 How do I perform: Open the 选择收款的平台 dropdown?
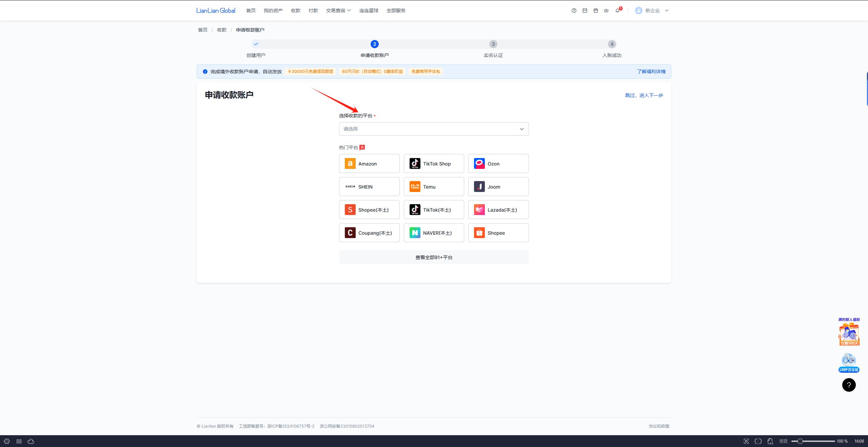click(x=434, y=129)
